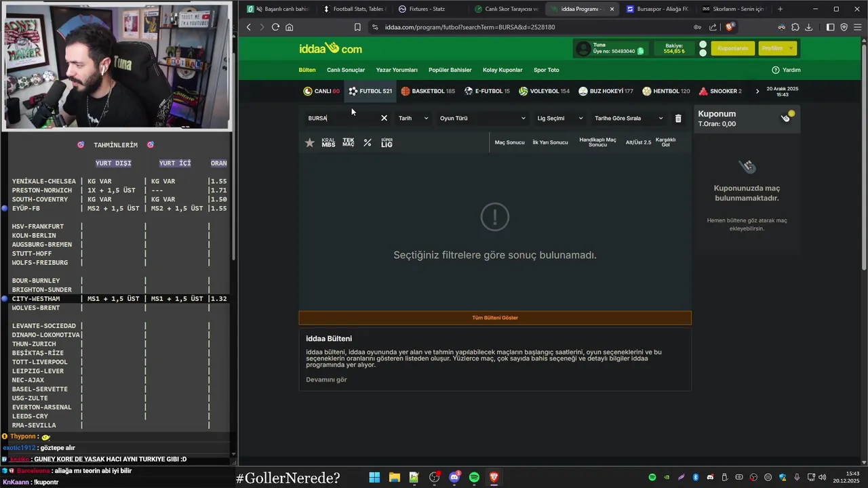Select the Süper Lig filter icon
This screenshot has width=868, height=488.
pos(387,142)
